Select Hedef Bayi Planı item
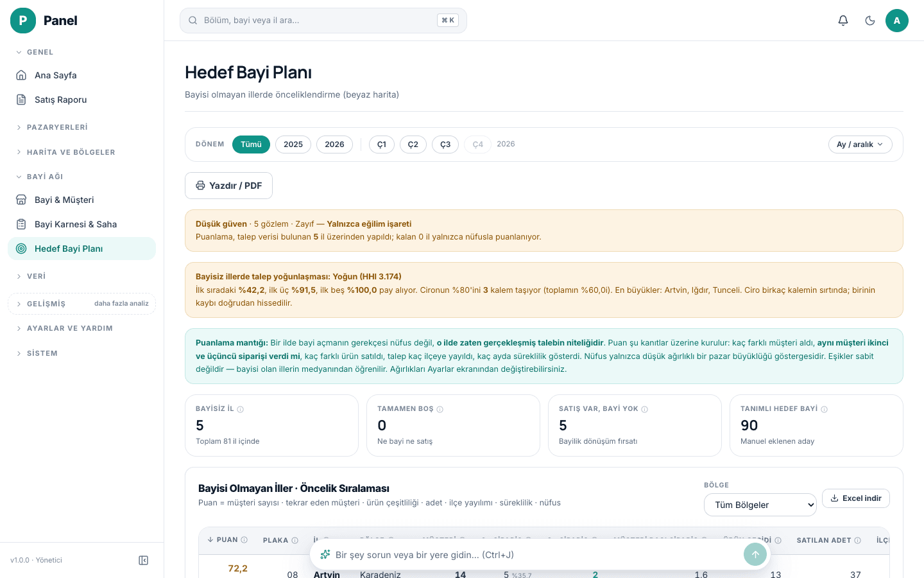This screenshot has width=924, height=578. coord(81,249)
